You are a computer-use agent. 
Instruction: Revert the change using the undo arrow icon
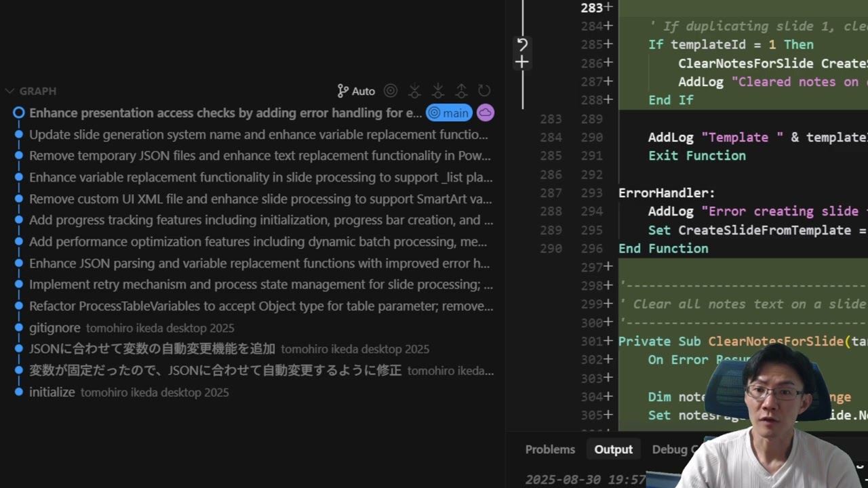coord(521,45)
